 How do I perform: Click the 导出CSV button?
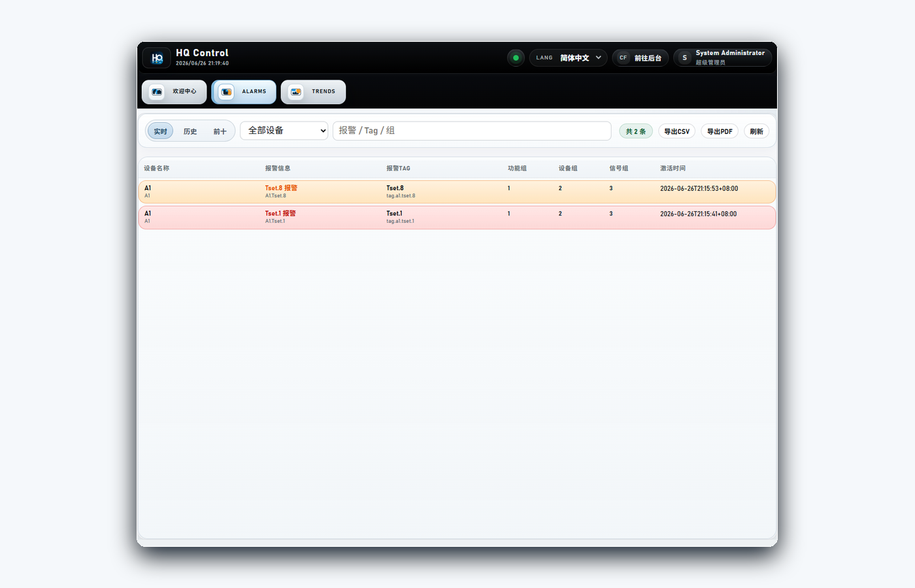coord(676,131)
